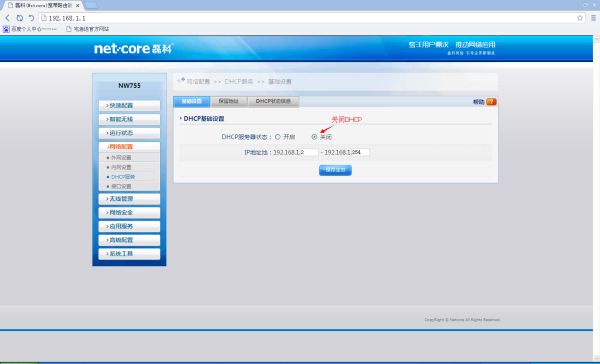
Task: Expand the 快速配置 sidebar section
Action: (129, 106)
